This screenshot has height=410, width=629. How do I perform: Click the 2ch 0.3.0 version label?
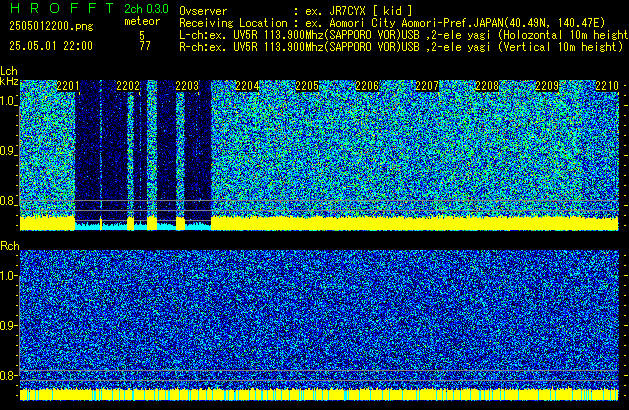pos(146,9)
